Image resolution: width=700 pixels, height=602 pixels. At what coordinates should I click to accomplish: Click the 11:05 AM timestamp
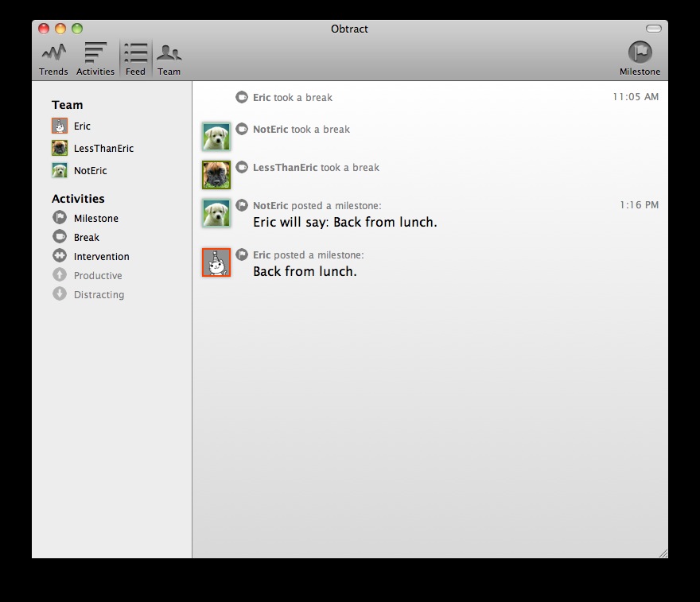pos(636,97)
